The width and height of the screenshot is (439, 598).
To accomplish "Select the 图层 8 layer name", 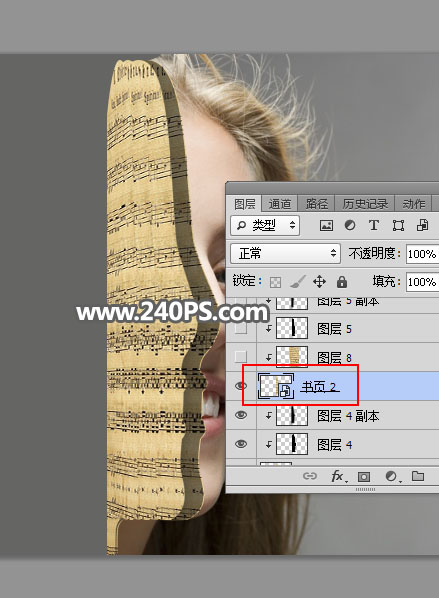I will click(x=334, y=358).
